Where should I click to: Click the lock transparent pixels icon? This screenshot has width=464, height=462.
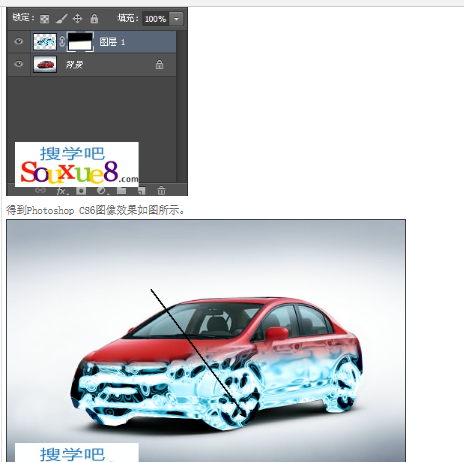[44, 19]
